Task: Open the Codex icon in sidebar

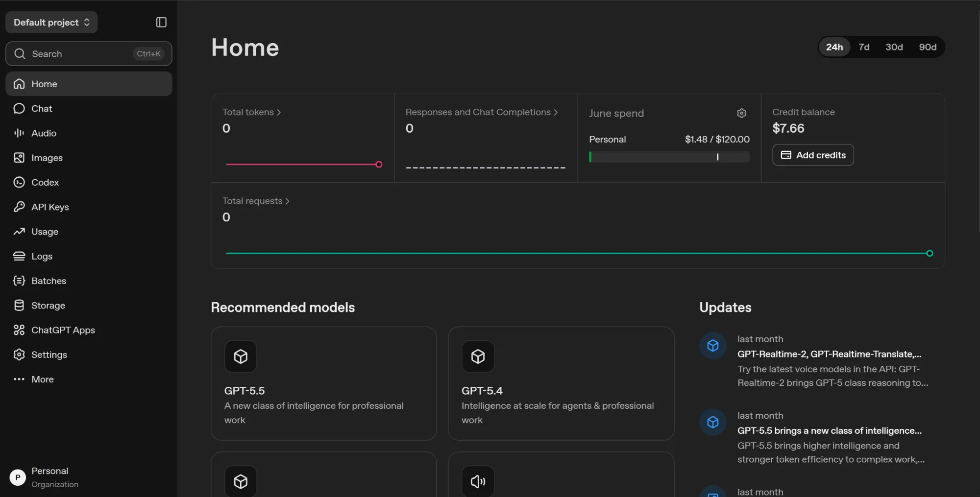Action: click(19, 182)
